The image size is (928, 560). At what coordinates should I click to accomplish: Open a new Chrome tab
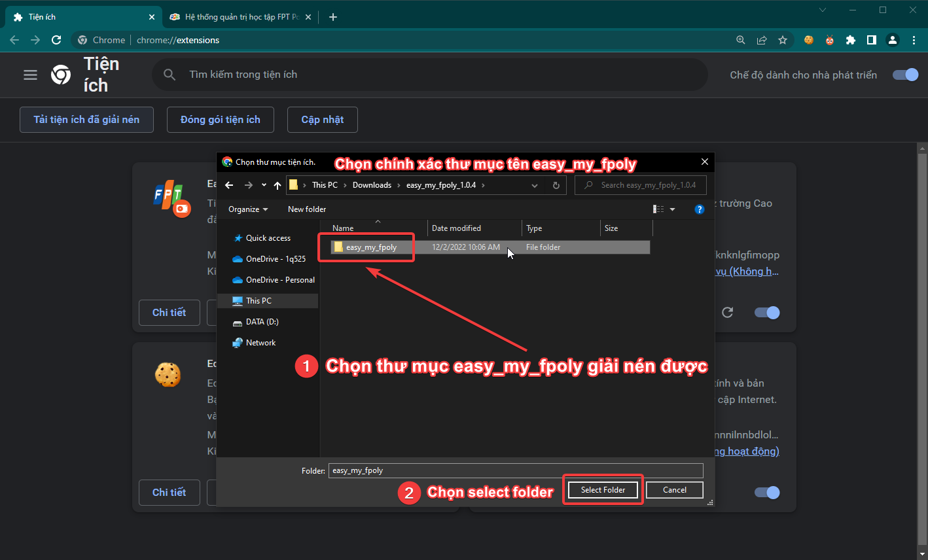click(x=333, y=17)
